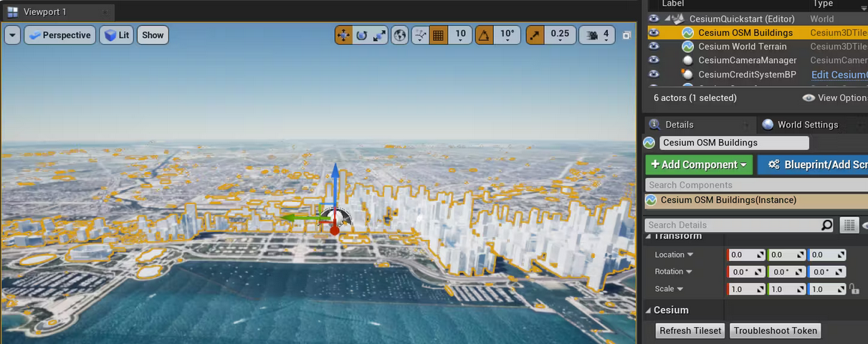Image resolution: width=868 pixels, height=344 pixels.
Task: Select CesiumCreditSystemBP in outliner
Action: (747, 75)
